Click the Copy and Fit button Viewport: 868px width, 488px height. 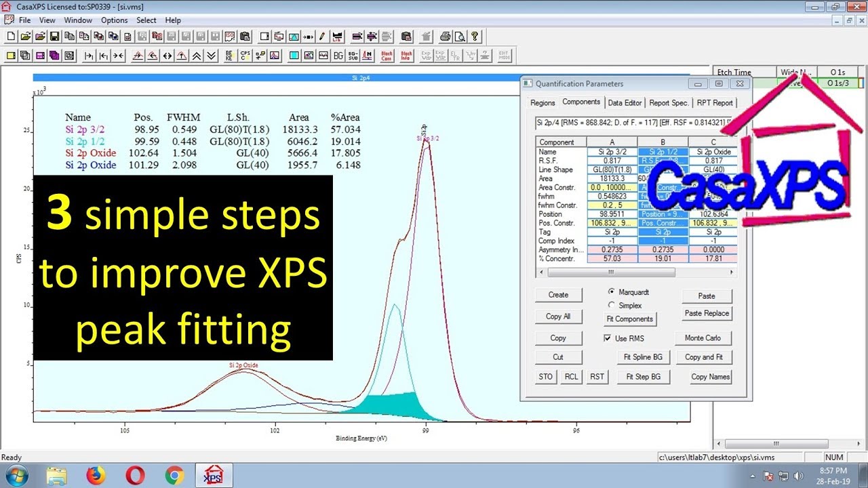click(x=703, y=357)
